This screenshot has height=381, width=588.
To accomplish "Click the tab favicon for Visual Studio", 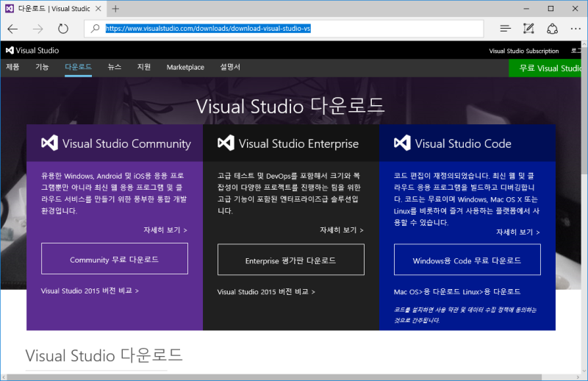I will [x=10, y=8].
